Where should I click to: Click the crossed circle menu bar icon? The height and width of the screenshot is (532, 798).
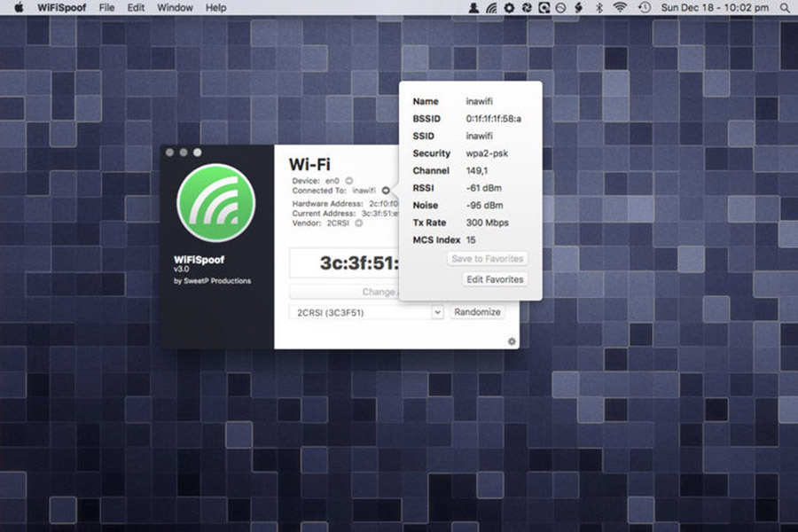561,8
